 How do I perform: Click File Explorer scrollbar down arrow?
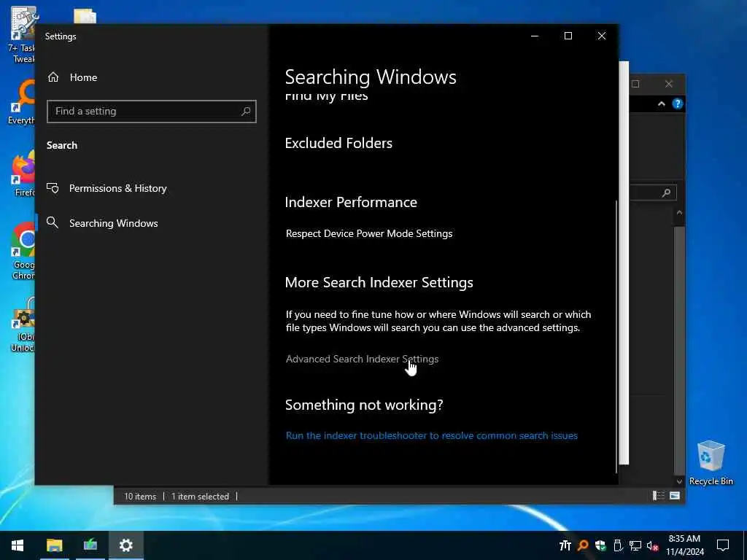[679, 481]
